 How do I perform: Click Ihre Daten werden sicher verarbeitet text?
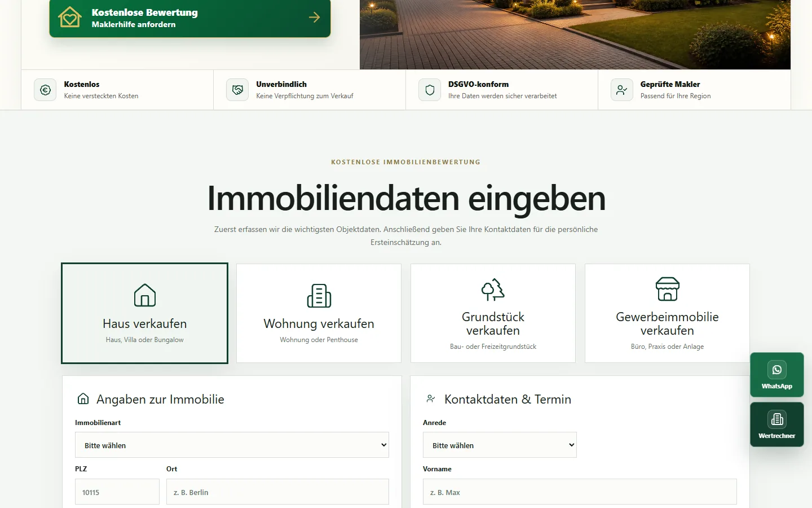[502, 96]
